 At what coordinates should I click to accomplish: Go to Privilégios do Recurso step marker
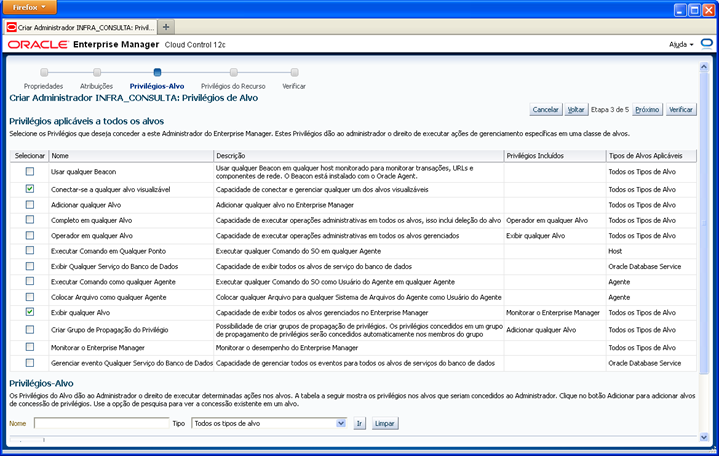click(x=233, y=72)
